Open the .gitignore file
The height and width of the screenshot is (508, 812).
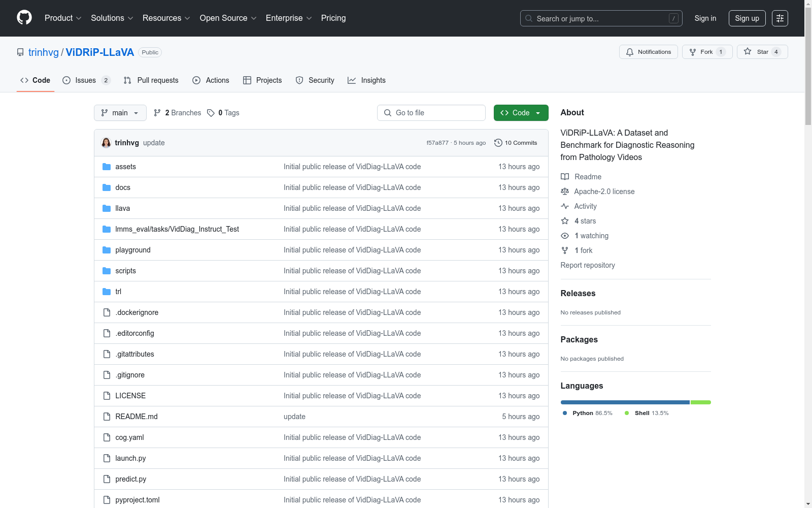point(130,375)
